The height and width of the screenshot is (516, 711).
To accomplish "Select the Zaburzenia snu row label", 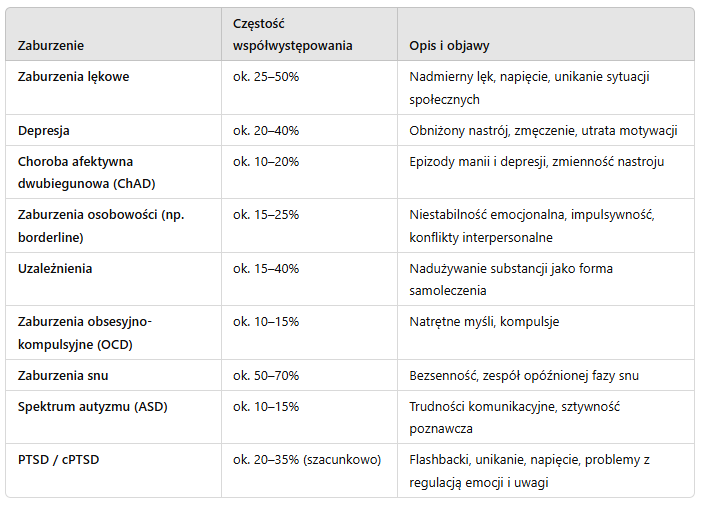I will tap(63, 375).
